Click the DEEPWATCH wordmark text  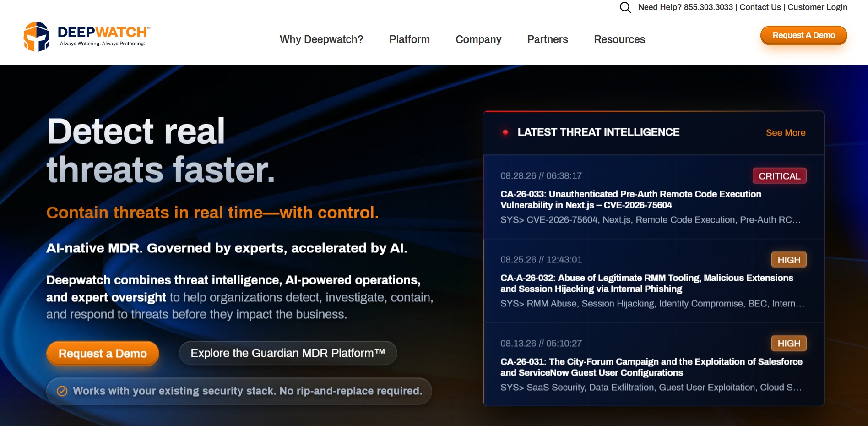(103, 32)
